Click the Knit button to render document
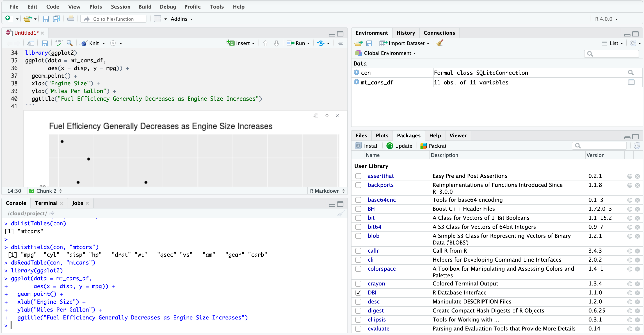This screenshot has width=644, height=335. click(x=90, y=43)
